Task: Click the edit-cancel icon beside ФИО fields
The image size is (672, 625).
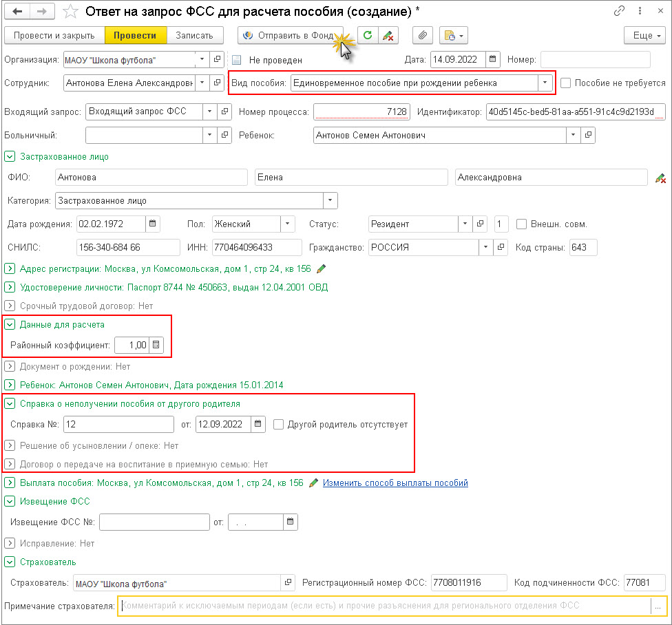Action: point(660,178)
